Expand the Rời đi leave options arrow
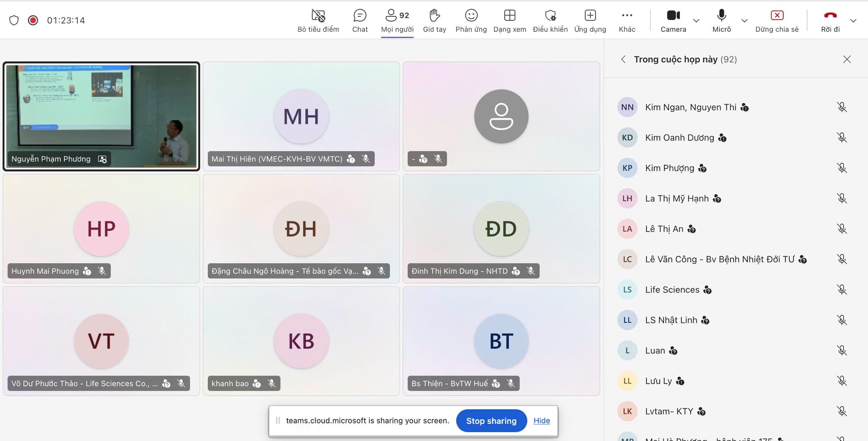868x441 pixels. click(x=853, y=21)
